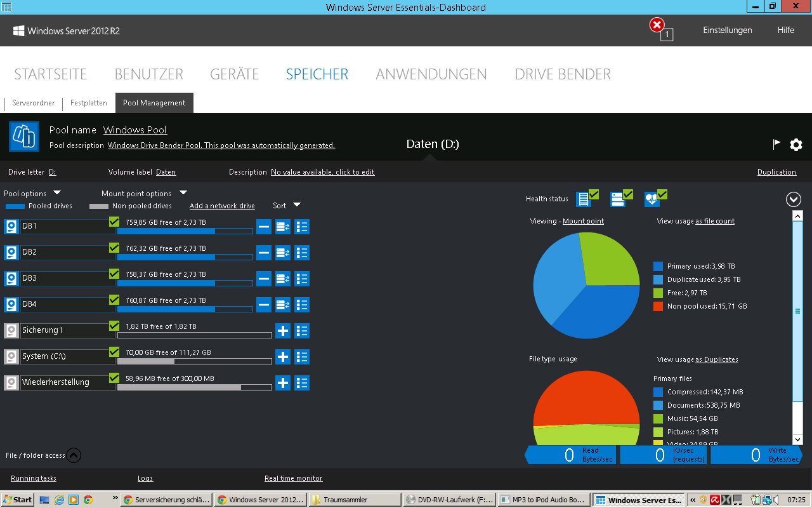812x508 pixels.
Task: Click the remove (minus) icon for DB1
Action: (264, 227)
